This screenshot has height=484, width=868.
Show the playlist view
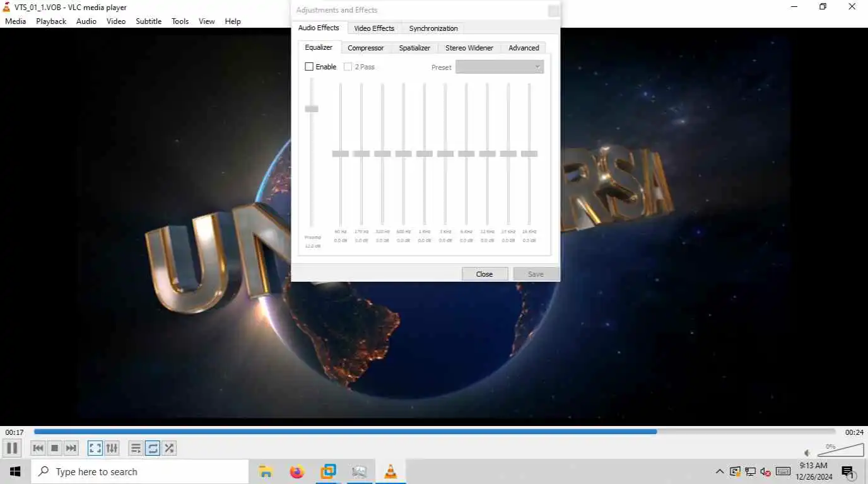point(136,448)
